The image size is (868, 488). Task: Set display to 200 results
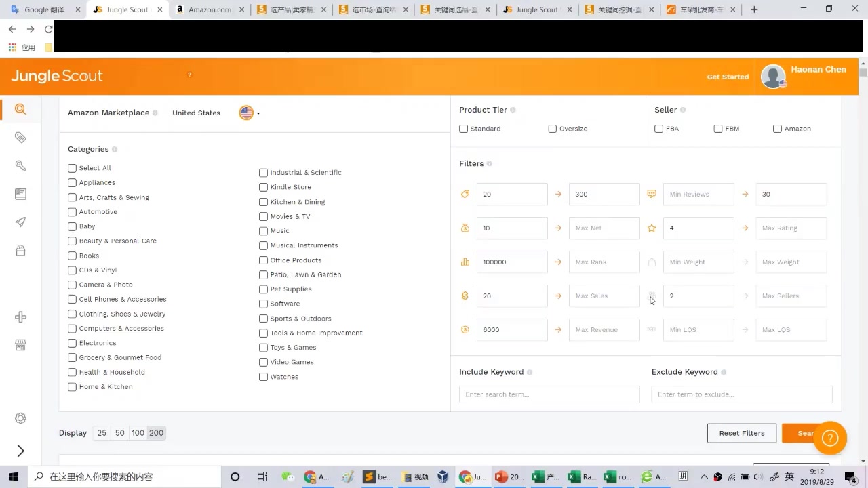coord(157,433)
